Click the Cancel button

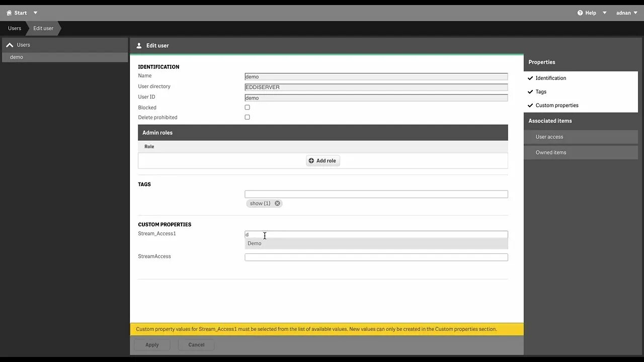click(x=196, y=345)
